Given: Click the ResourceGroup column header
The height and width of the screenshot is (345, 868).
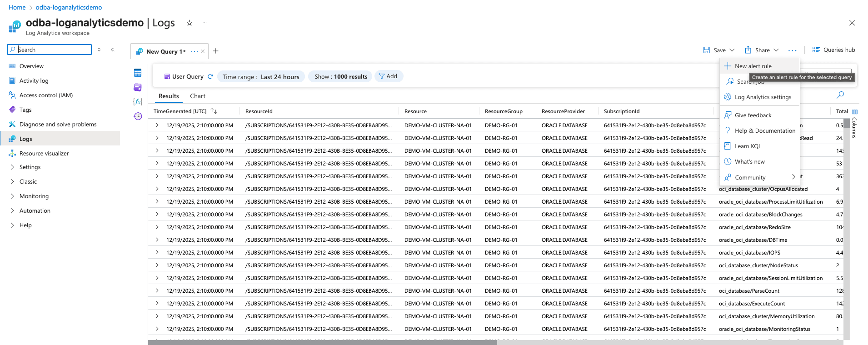Looking at the screenshot, I should click(504, 111).
